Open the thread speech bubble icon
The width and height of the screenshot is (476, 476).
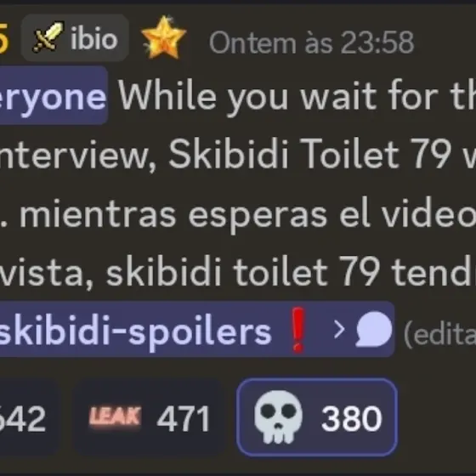(x=374, y=330)
